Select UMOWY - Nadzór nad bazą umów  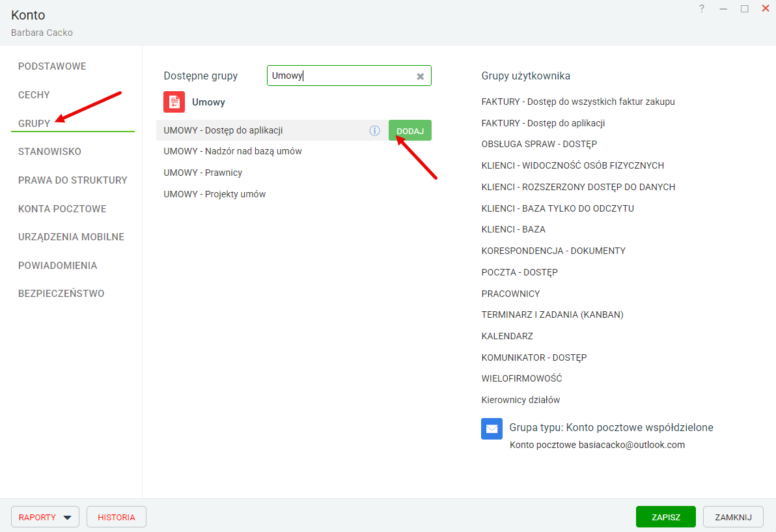tap(232, 152)
